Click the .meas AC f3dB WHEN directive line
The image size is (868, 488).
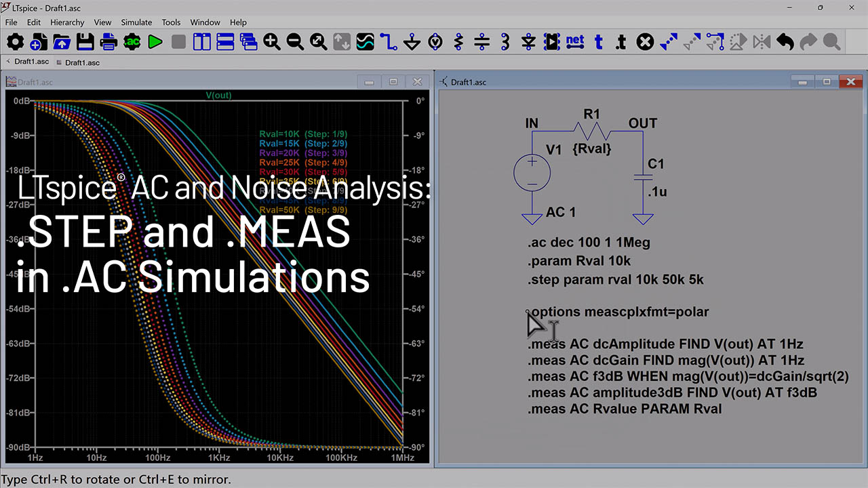pyautogui.click(x=688, y=377)
